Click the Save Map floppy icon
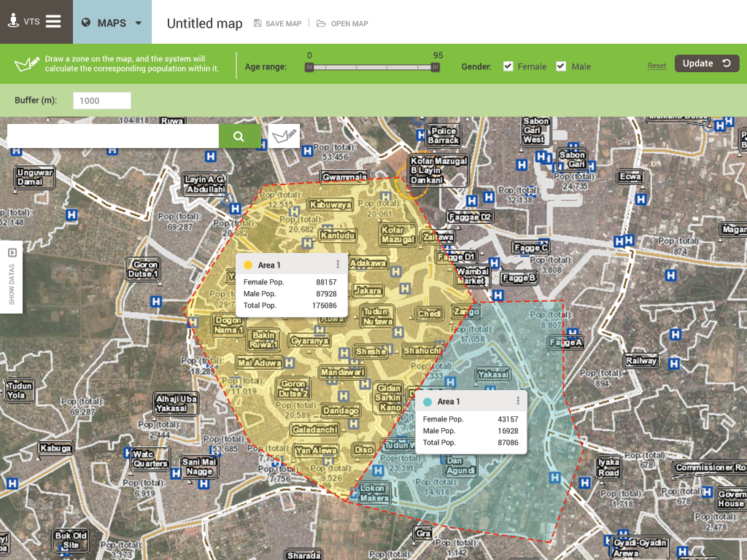The height and width of the screenshot is (560, 747). (258, 23)
